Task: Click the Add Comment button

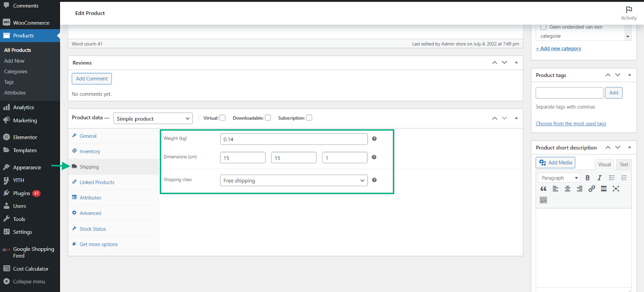Action: (x=92, y=79)
